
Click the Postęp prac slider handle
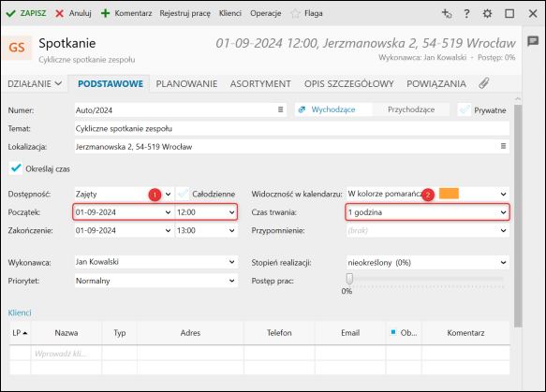(x=349, y=279)
